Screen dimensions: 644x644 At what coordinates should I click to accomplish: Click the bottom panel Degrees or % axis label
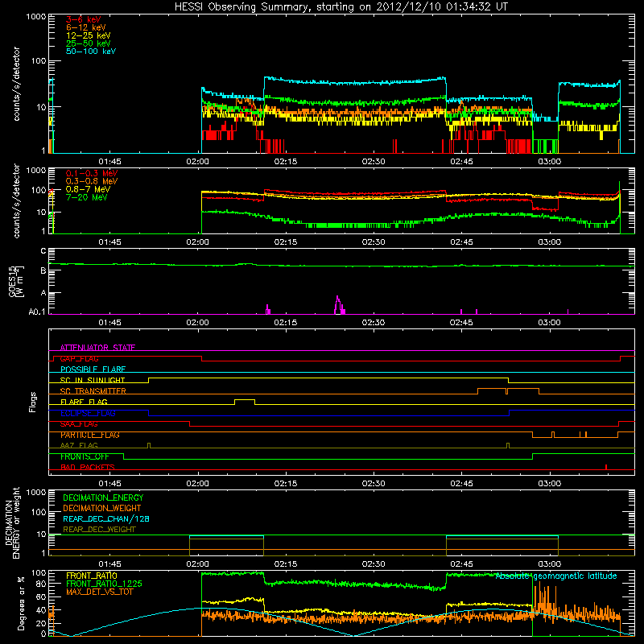[x=21, y=603]
